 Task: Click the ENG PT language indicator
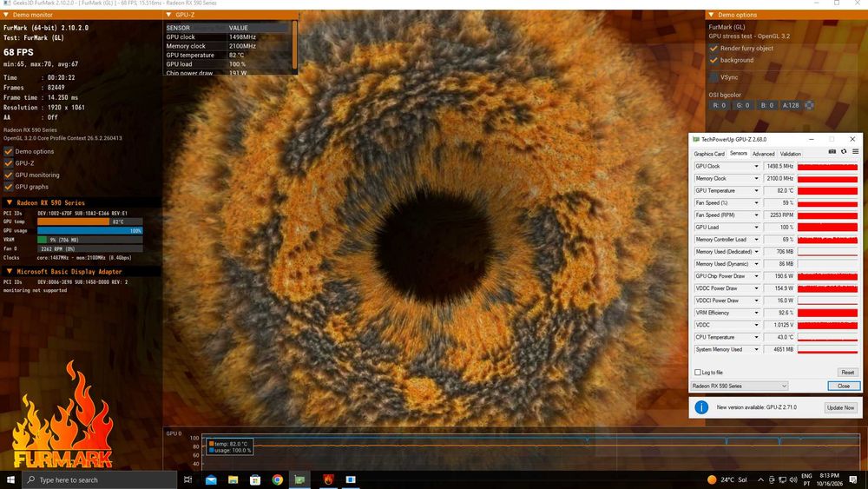tap(806, 479)
